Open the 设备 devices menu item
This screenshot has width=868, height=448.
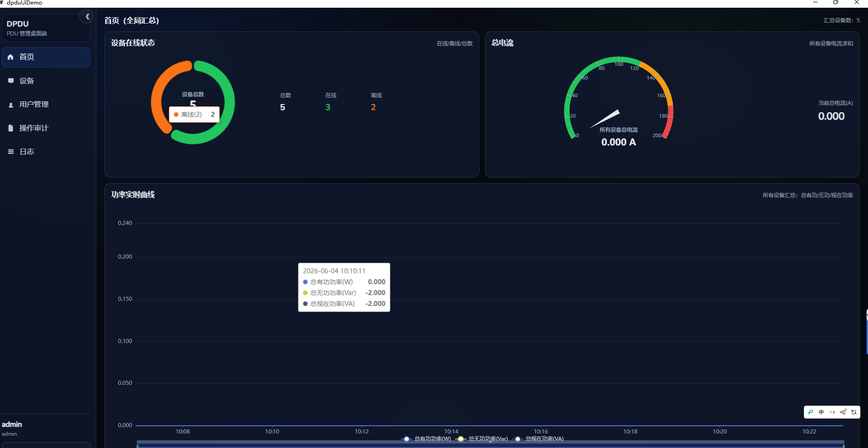(x=46, y=81)
